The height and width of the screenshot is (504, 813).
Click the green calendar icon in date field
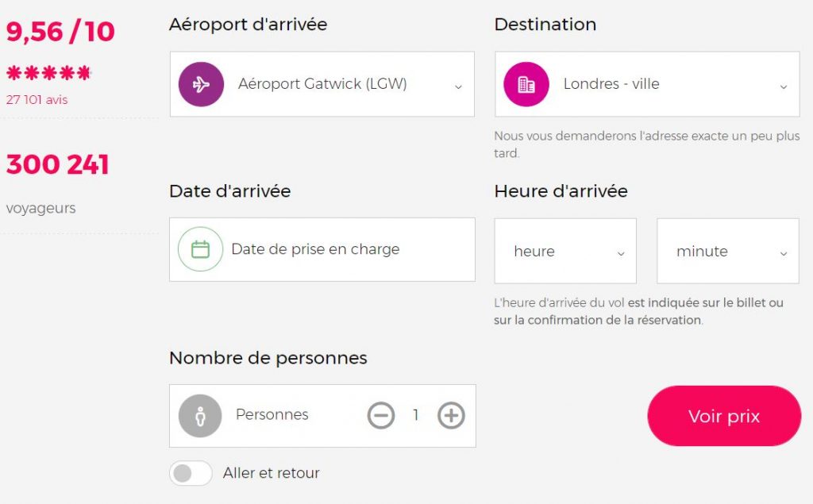200,249
